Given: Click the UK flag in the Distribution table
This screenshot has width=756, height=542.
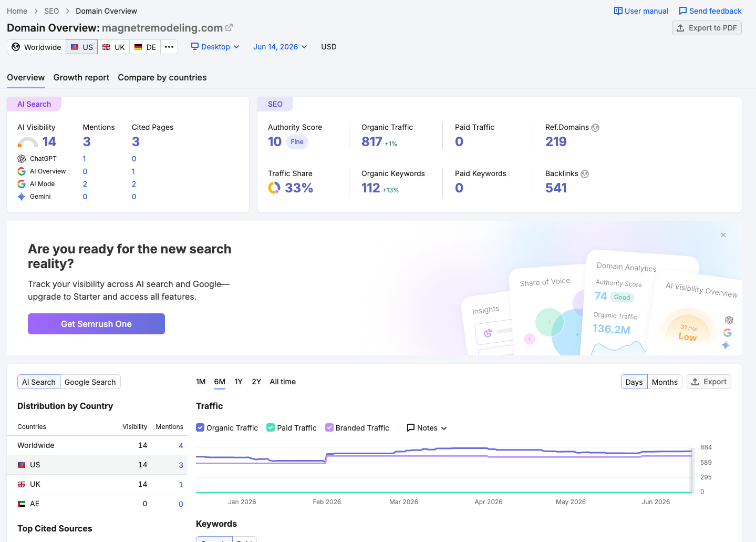Looking at the screenshot, I should tap(22, 484).
